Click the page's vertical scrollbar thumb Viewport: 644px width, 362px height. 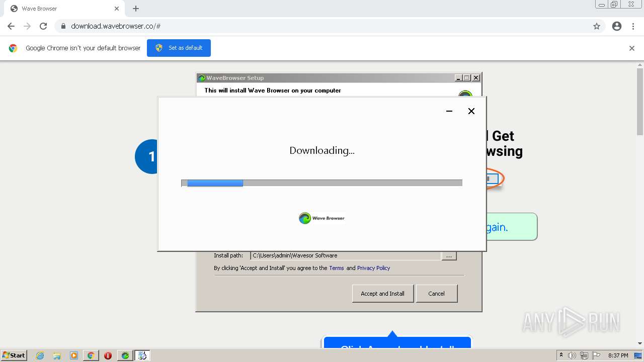coord(640,102)
